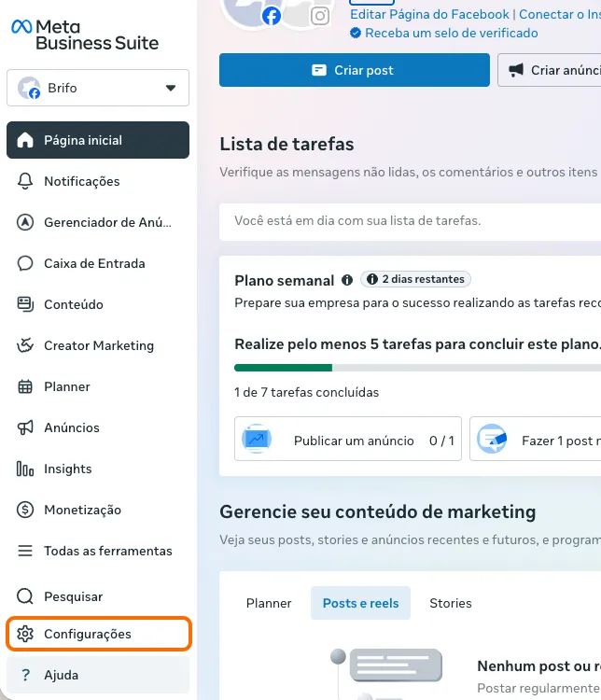Click the weekly plan progress bar

tap(417, 368)
